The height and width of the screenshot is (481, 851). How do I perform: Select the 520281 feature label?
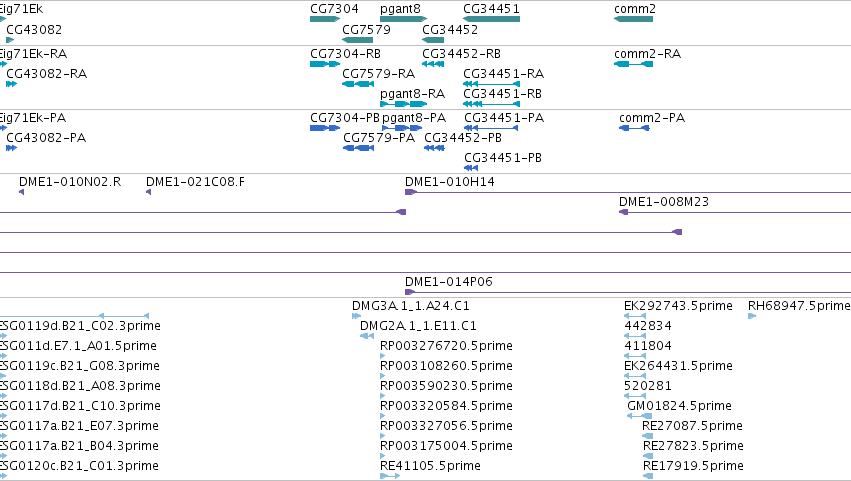click(647, 386)
